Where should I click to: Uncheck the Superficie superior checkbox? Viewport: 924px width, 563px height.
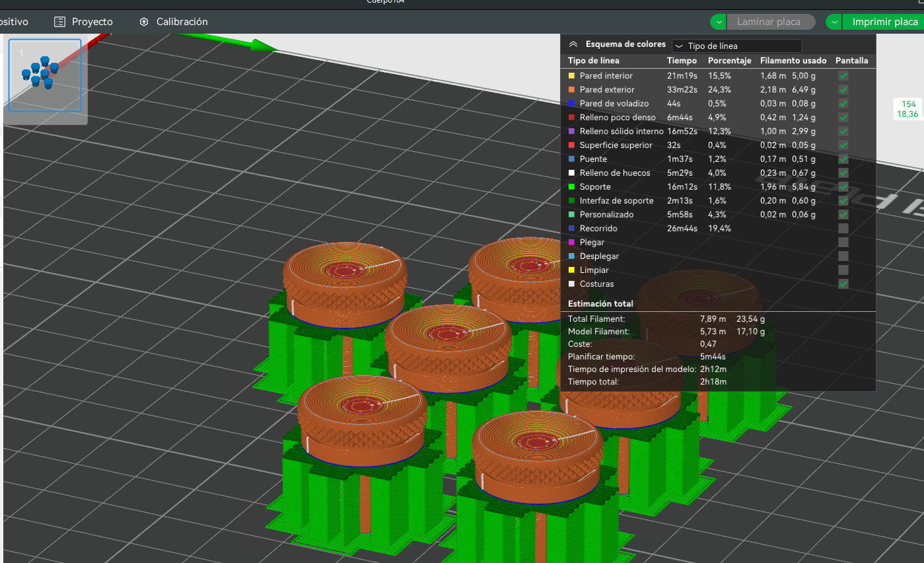(x=843, y=145)
